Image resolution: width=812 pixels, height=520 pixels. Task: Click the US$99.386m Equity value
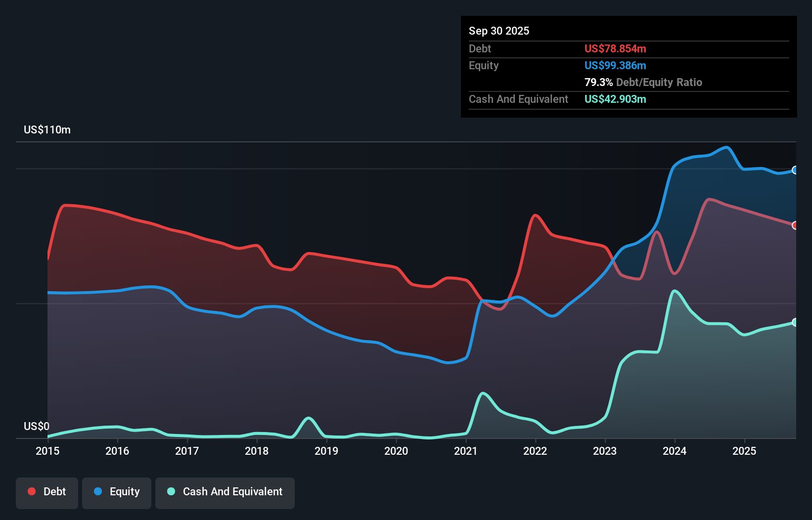[615, 65]
